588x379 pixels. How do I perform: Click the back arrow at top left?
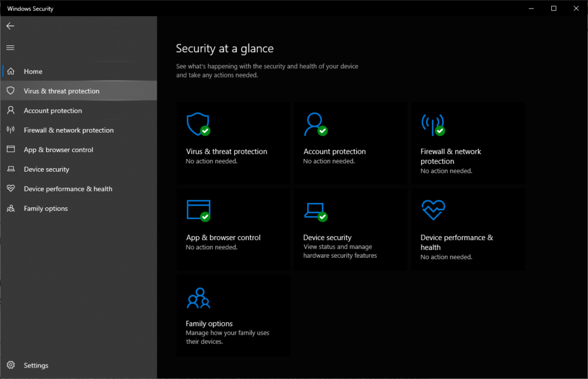(10, 25)
